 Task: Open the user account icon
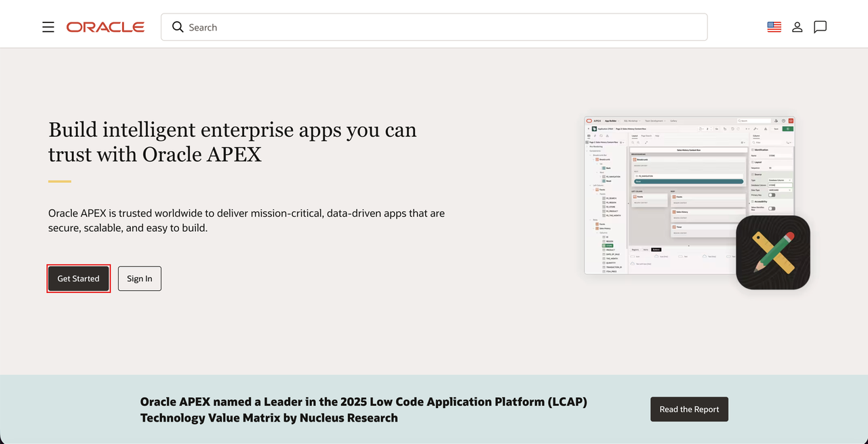click(797, 27)
